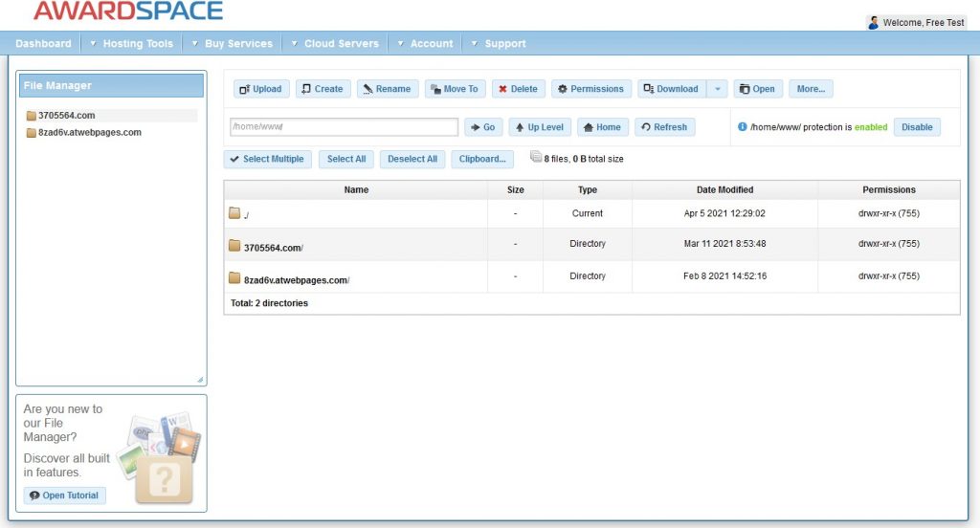Open the Permissions dialog button
Image resolution: width=980 pixels, height=528 pixels.
(x=591, y=89)
